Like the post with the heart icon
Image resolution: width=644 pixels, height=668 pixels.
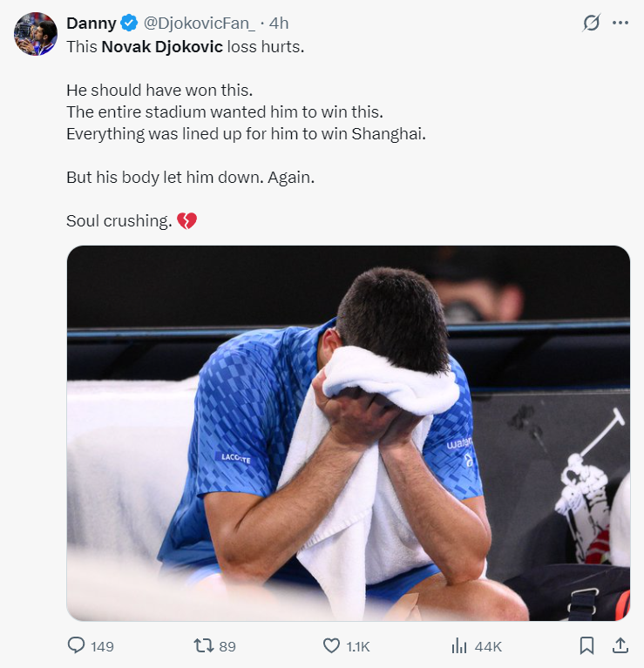331,645
